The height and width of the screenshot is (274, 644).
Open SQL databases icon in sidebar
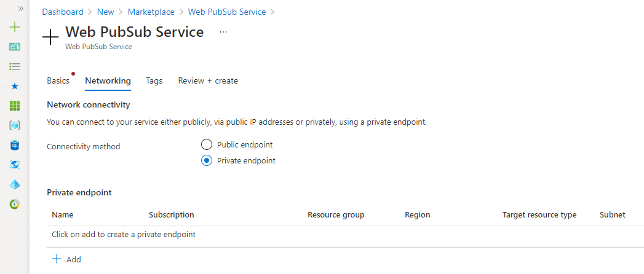pos(15,145)
